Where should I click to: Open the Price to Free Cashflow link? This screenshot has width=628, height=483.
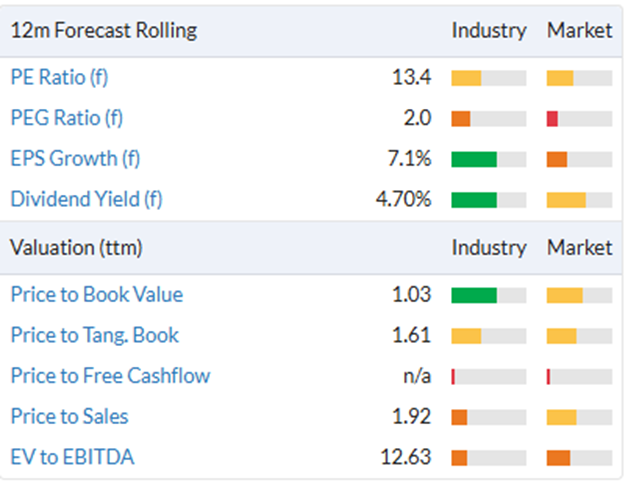(x=110, y=376)
